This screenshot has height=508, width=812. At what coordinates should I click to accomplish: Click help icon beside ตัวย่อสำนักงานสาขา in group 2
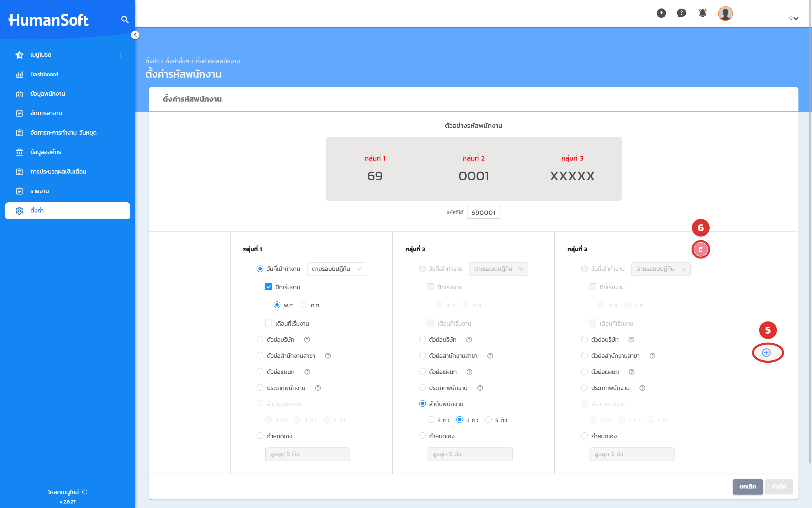pyautogui.click(x=490, y=356)
